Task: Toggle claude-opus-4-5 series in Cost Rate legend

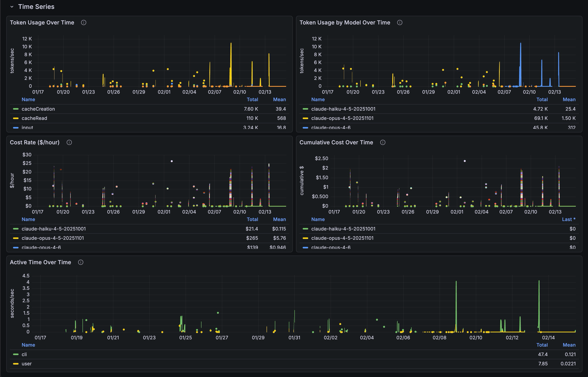Action: click(53, 238)
